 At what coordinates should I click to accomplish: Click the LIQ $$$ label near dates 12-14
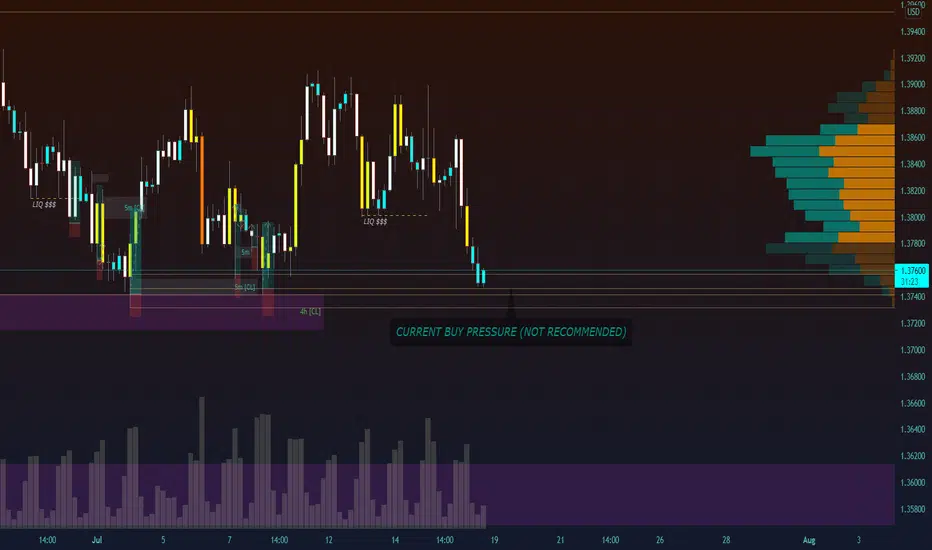(375, 222)
